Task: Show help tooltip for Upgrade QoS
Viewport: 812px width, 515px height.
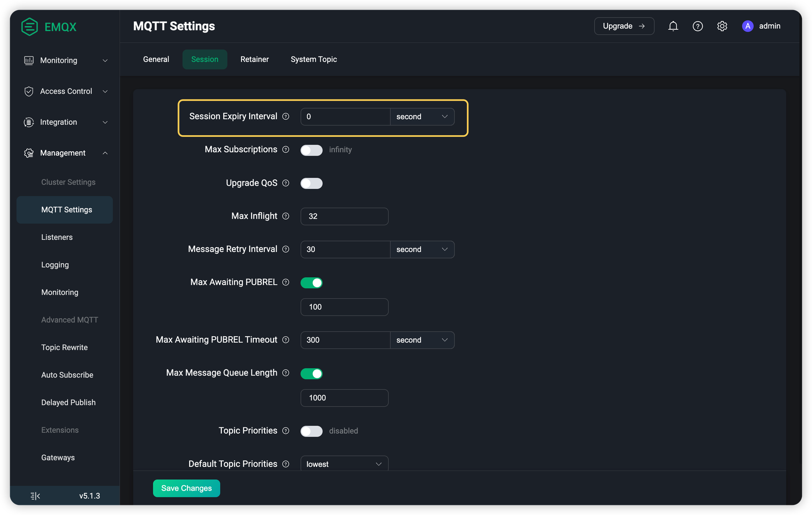Action: (x=285, y=183)
